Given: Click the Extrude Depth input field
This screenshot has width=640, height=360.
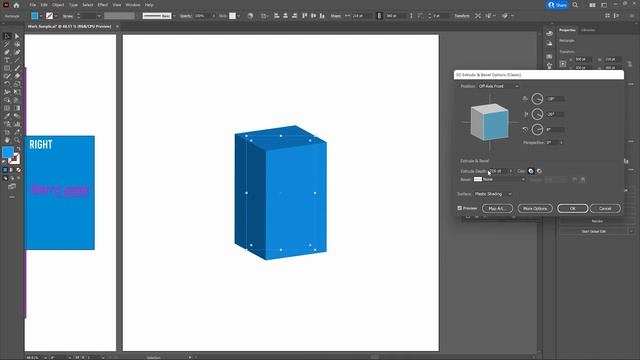Looking at the screenshot, I should point(498,171).
